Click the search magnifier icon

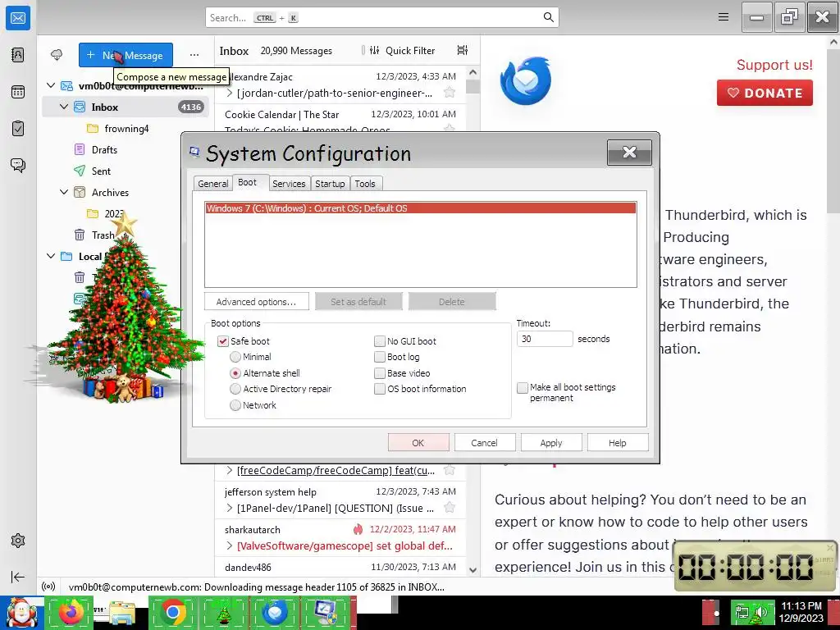click(x=548, y=17)
